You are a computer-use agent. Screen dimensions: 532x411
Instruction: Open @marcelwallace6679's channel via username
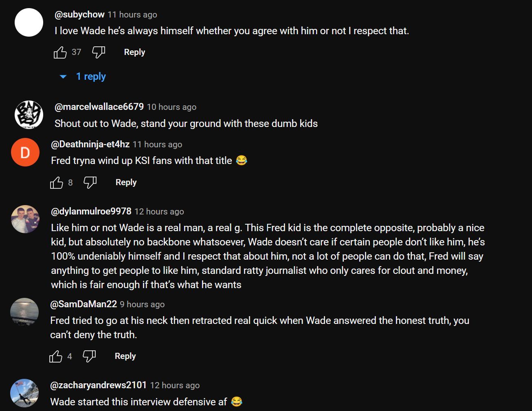[x=99, y=107]
